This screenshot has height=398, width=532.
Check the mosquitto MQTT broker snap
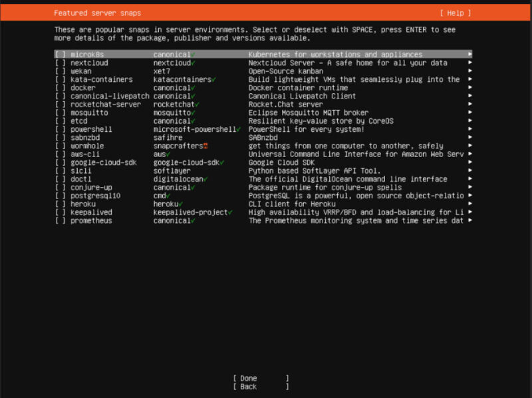58,112
